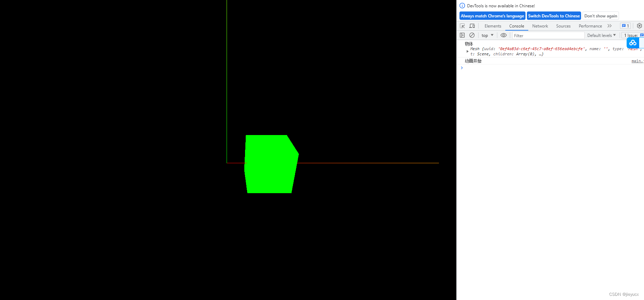Switch to the Network tab

tap(540, 26)
